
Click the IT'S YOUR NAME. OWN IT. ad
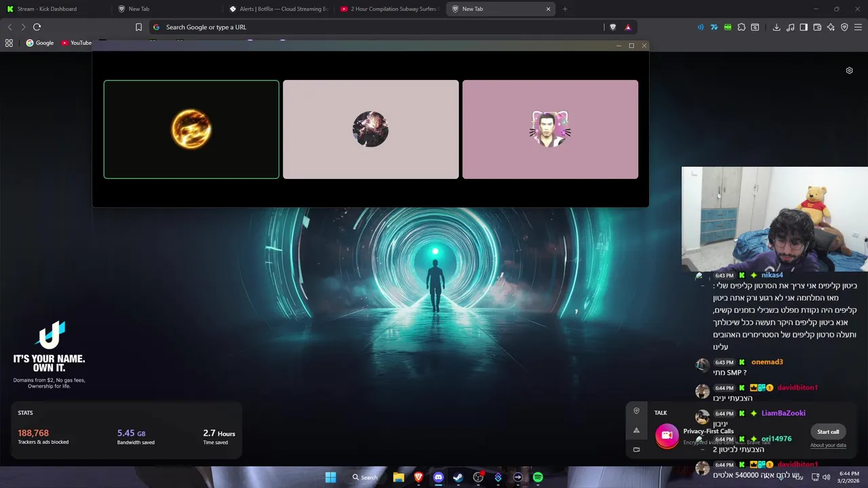click(x=49, y=355)
